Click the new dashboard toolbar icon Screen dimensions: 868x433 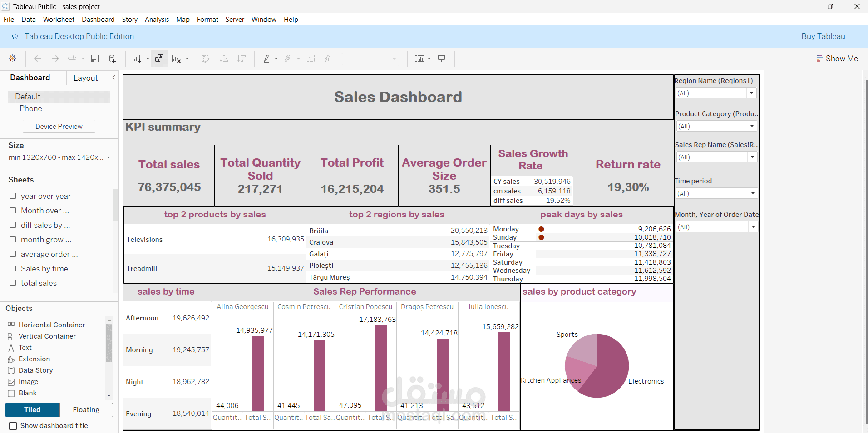(x=159, y=59)
